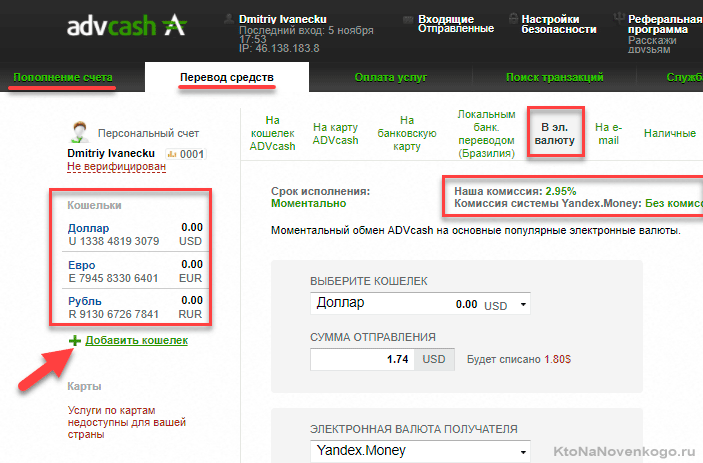Screen dimensions: 703x463
Task: Select the На кошелек ADVcash transfer option
Action: (273, 133)
